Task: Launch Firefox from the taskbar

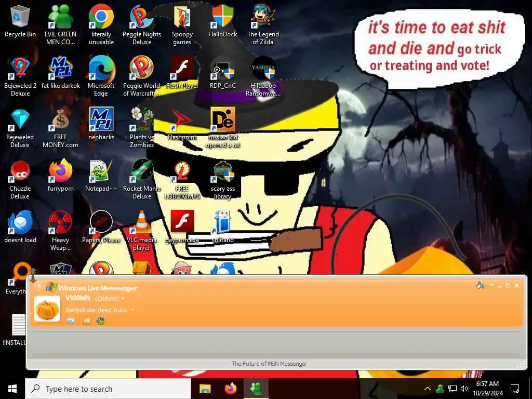Action: point(230,389)
